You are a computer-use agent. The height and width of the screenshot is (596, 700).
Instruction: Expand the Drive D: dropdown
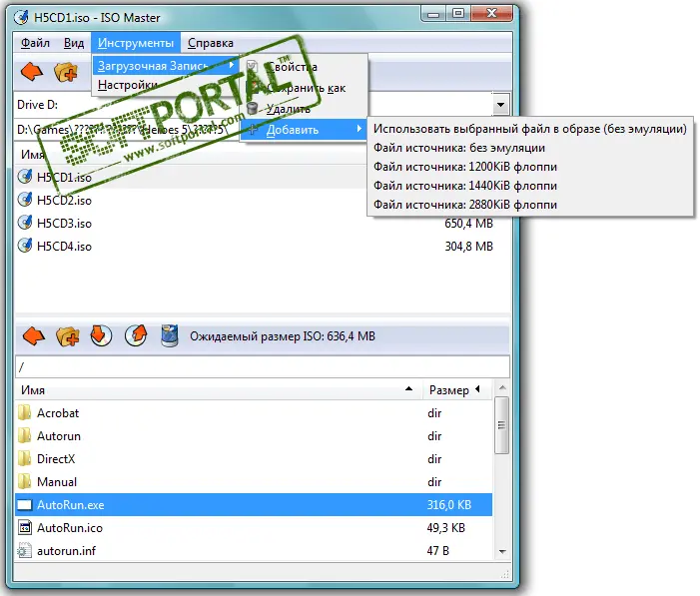[x=499, y=105]
